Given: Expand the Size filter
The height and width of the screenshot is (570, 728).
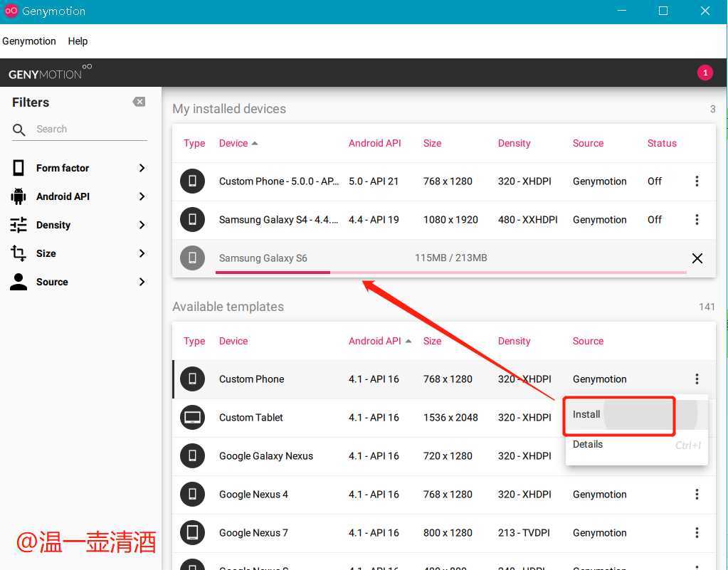Looking at the screenshot, I should coord(142,253).
